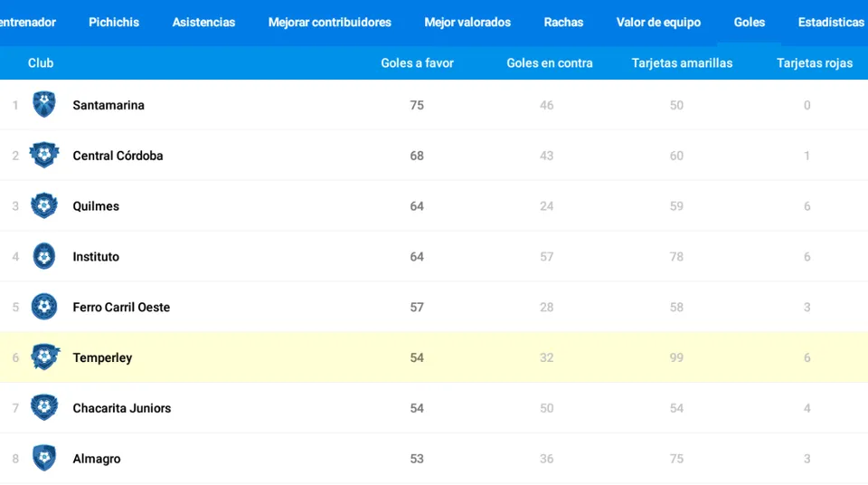
Task: Open the Santamarina team name
Action: 108,105
